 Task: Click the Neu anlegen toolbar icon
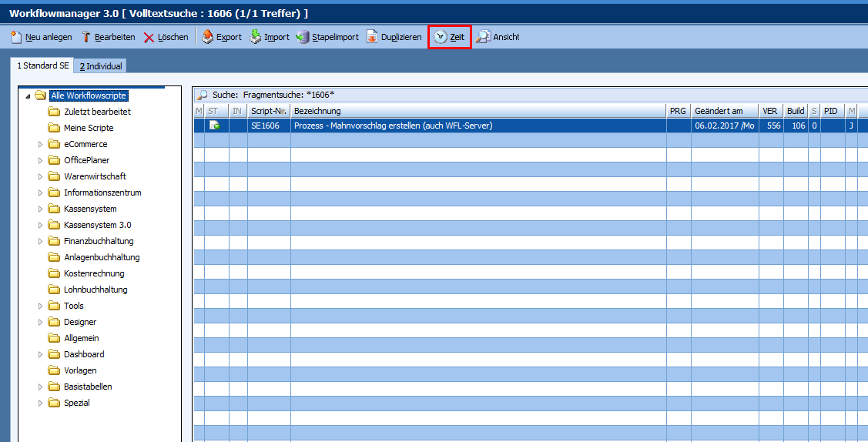[x=16, y=37]
